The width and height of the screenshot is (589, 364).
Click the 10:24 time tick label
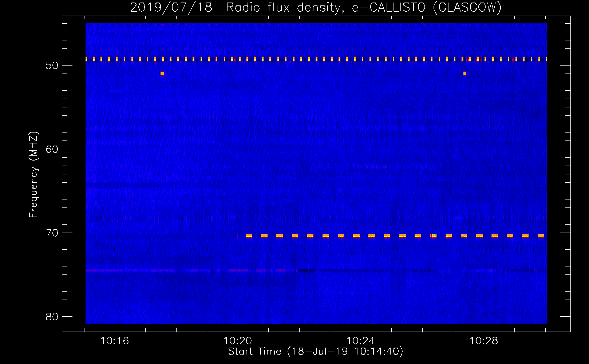click(x=361, y=341)
